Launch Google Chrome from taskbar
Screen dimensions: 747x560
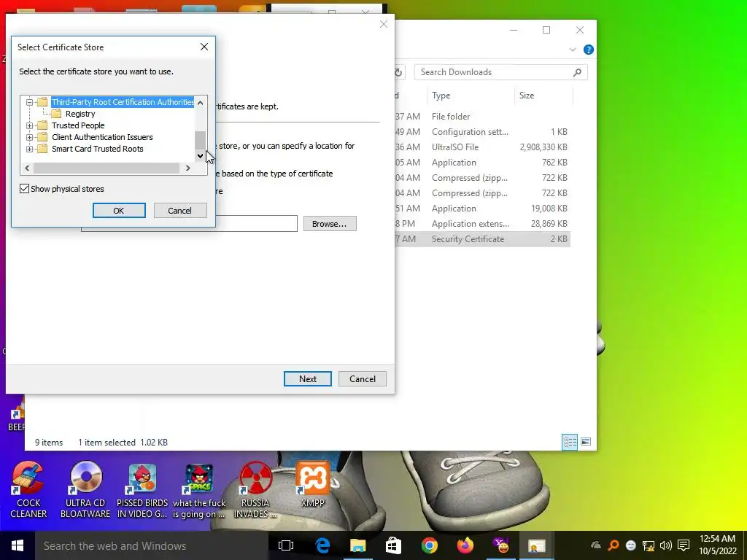(429, 545)
